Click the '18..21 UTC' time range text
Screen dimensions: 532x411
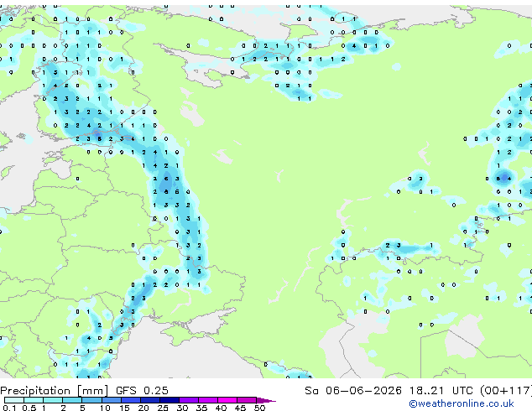coord(441,390)
